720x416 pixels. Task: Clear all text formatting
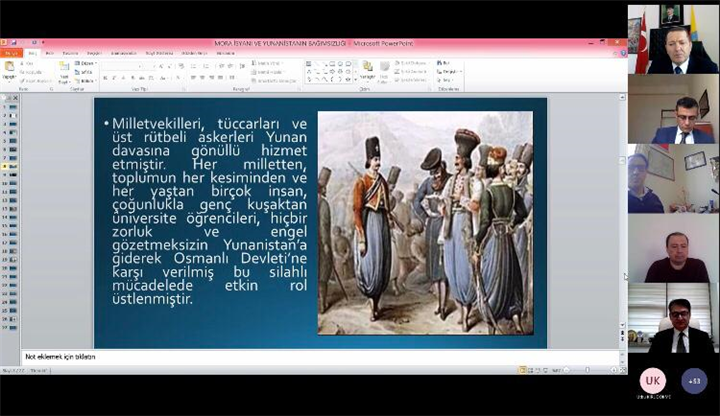click(x=181, y=66)
